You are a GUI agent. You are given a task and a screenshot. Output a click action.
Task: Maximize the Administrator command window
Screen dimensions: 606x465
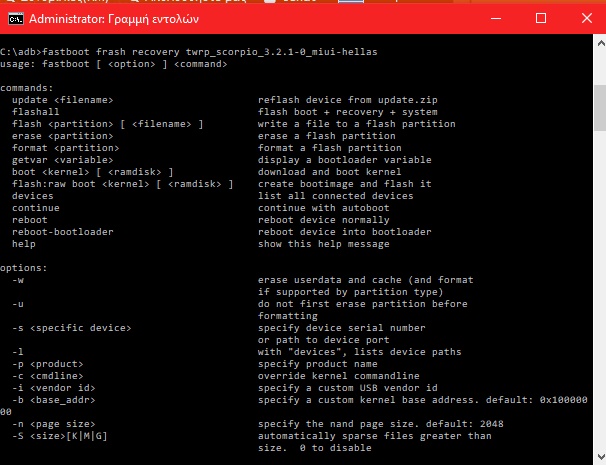[x=541, y=19]
